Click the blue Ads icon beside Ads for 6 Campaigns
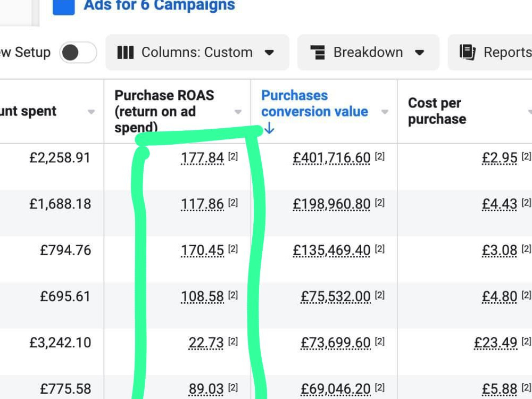The width and height of the screenshot is (532, 399). pyautogui.click(x=64, y=6)
